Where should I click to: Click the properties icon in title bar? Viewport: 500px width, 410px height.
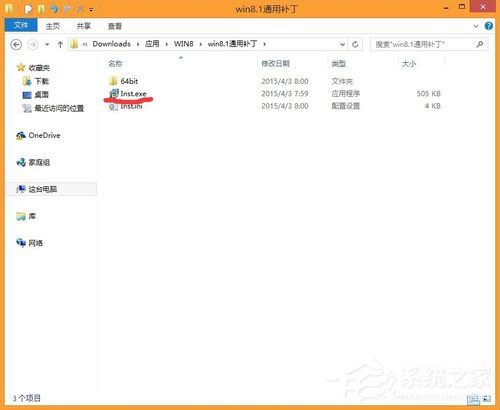point(28,9)
